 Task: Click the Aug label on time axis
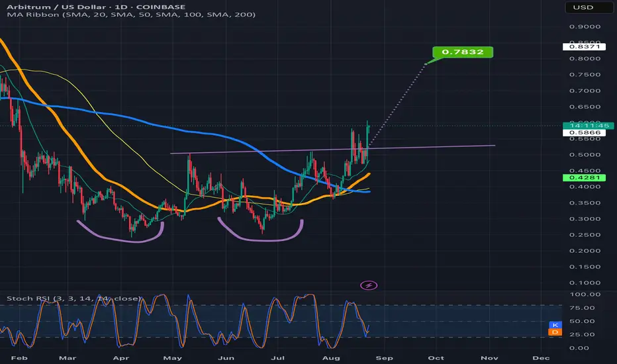[x=331, y=358]
